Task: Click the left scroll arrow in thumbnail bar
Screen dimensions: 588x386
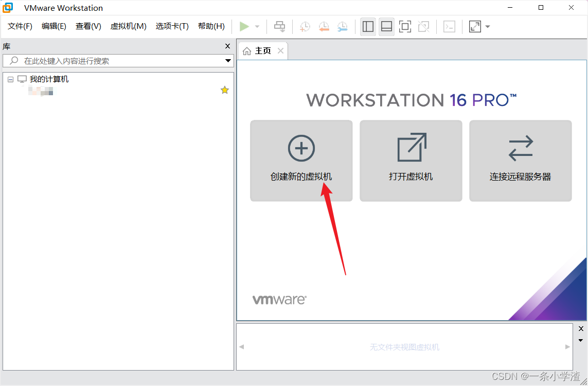Action: click(241, 347)
